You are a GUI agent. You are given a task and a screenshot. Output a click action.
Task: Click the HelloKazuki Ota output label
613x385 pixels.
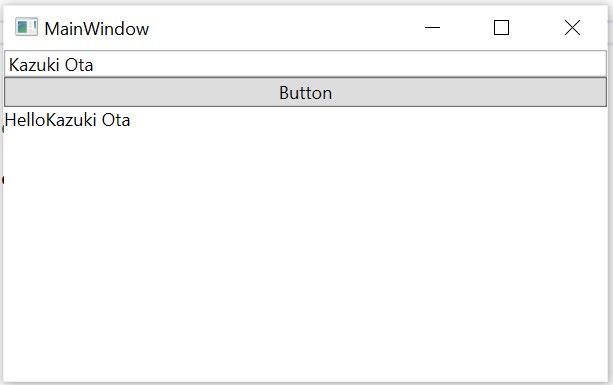click(x=67, y=120)
